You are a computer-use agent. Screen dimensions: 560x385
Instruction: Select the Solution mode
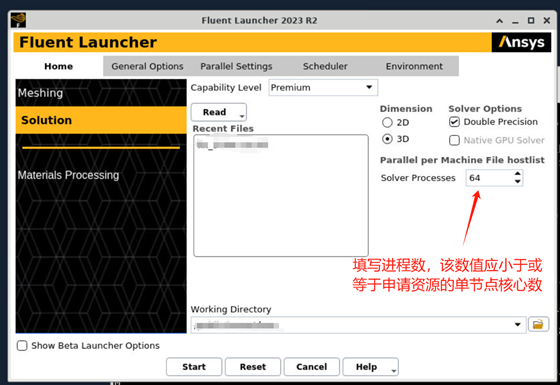(x=101, y=120)
